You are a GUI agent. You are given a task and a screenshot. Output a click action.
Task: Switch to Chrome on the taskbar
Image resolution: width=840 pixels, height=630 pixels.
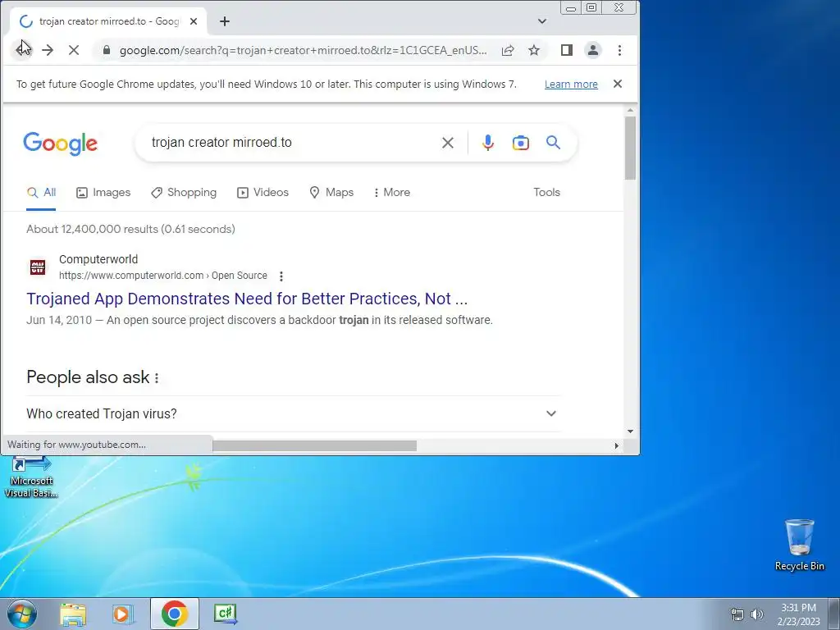click(174, 614)
